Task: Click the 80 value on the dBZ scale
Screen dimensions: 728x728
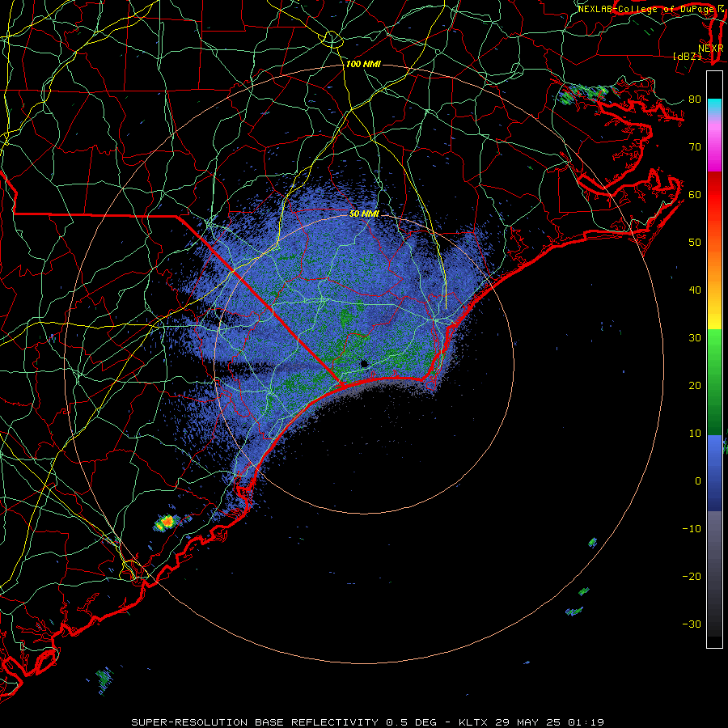Action: (695, 99)
